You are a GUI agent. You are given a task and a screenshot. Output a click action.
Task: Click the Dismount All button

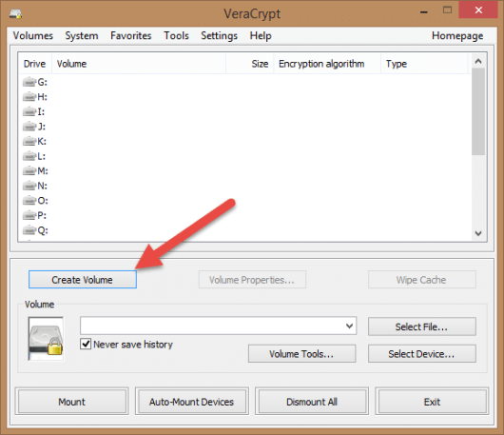pyautogui.click(x=312, y=402)
